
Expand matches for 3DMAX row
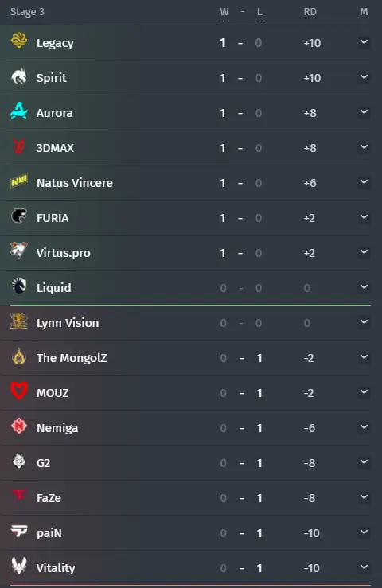point(364,147)
